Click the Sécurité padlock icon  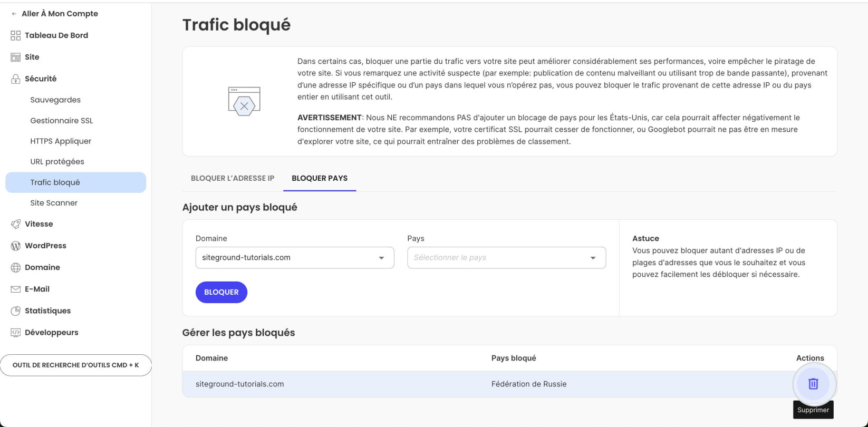[x=16, y=79]
